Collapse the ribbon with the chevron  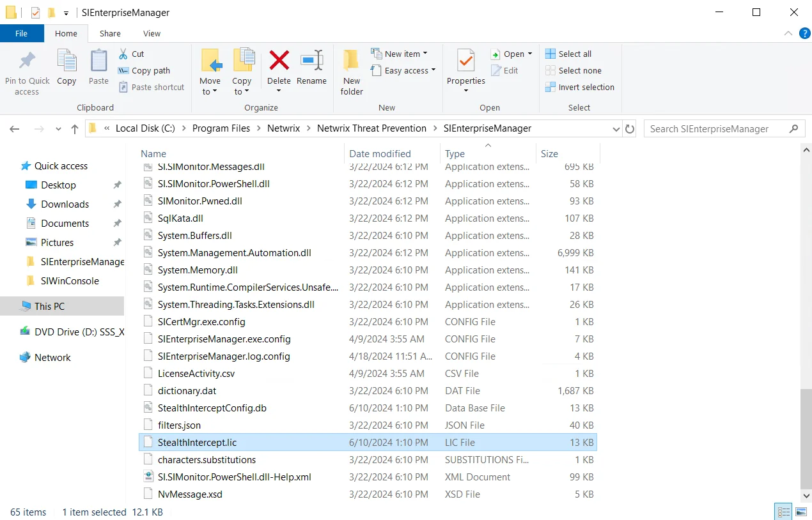788,33
